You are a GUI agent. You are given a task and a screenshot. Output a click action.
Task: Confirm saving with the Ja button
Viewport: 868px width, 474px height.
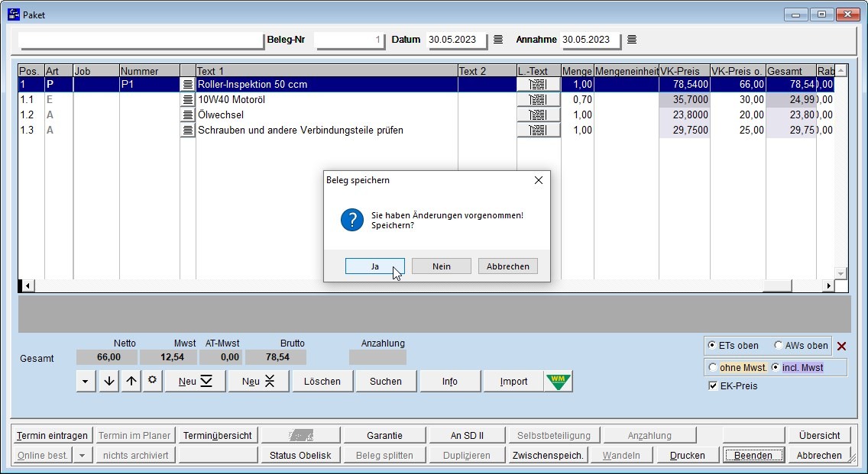(x=374, y=266)
